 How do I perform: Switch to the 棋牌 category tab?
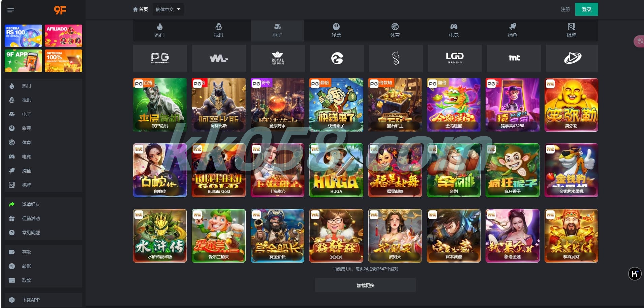(x=571, y=30)
